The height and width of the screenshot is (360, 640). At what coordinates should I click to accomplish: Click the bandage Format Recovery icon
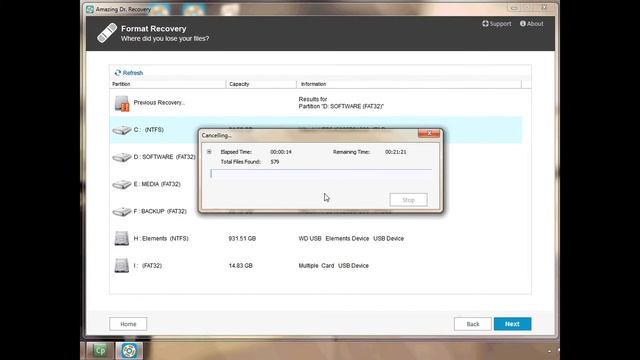pos(107,33)
